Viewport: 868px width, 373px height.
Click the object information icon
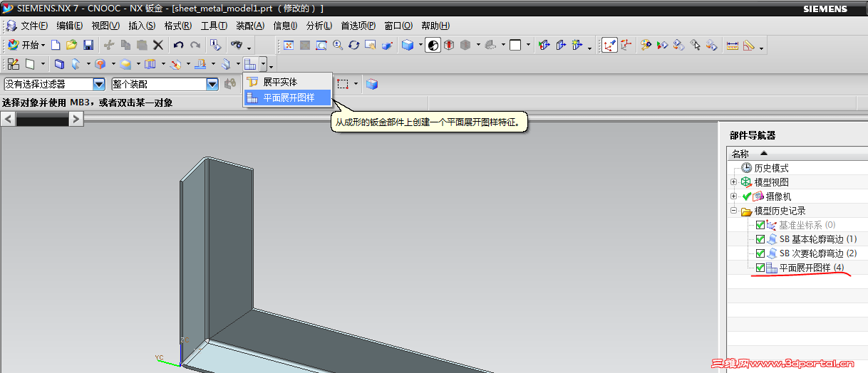[217, 45]
